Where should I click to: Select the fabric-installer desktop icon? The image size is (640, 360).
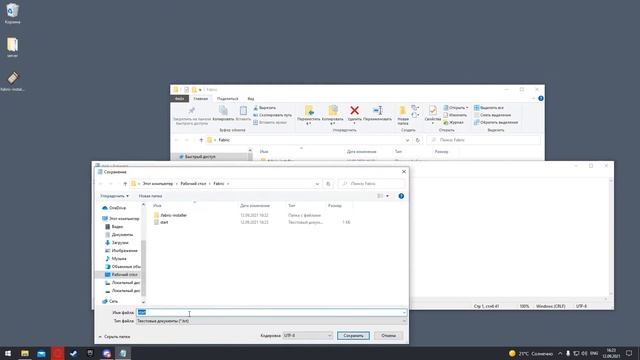pos(13,81)
